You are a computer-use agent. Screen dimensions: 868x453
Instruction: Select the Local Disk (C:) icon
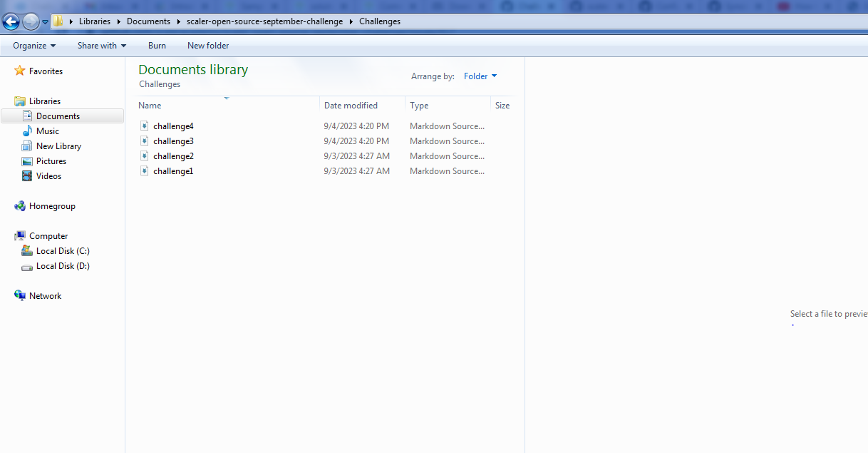pos(26,250)
